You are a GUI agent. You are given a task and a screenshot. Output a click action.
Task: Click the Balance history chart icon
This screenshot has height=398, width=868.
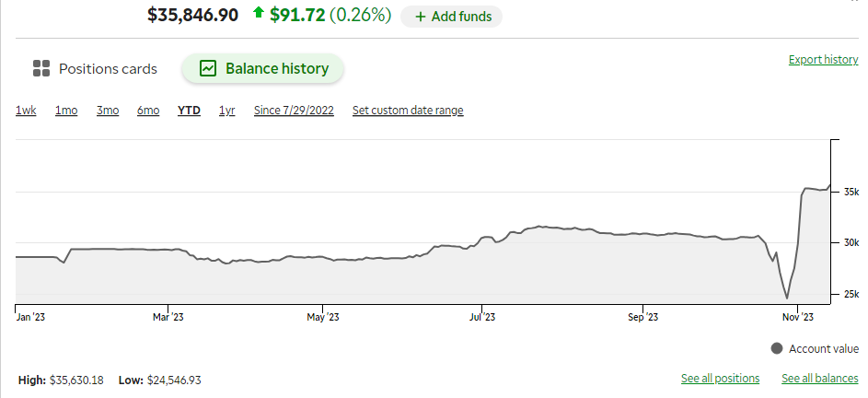pos(208,69)
